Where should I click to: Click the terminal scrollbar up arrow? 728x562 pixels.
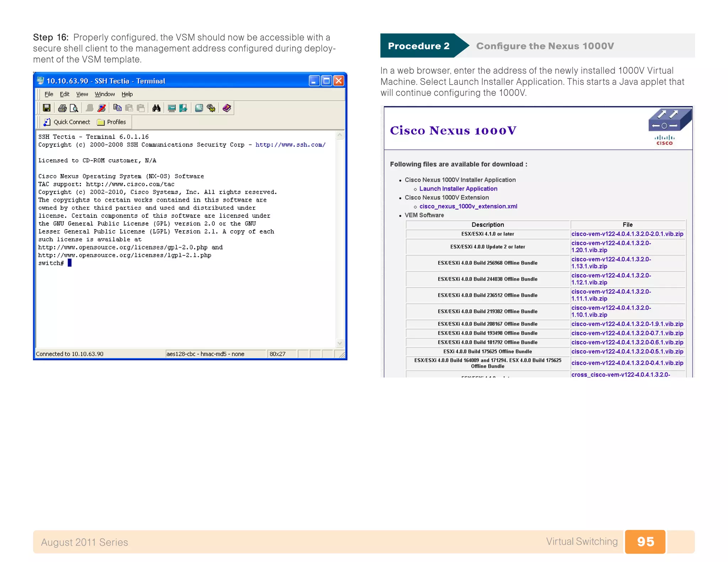340,135
